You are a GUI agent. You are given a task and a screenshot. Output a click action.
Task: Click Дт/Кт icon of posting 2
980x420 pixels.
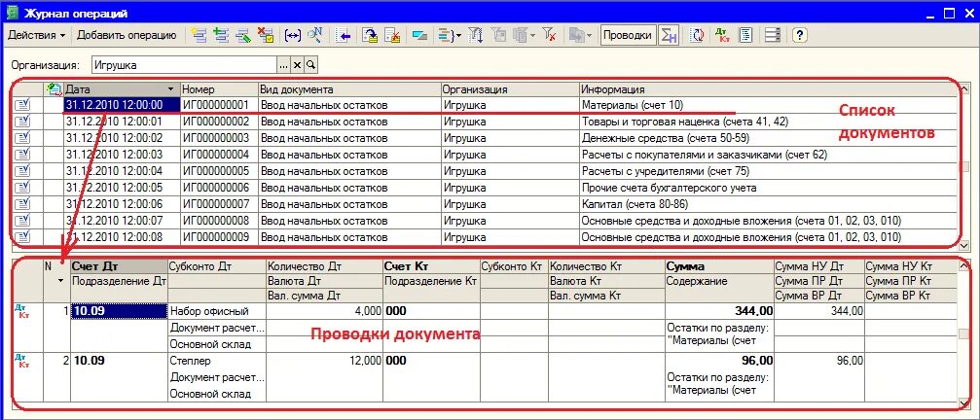[21, 361]
